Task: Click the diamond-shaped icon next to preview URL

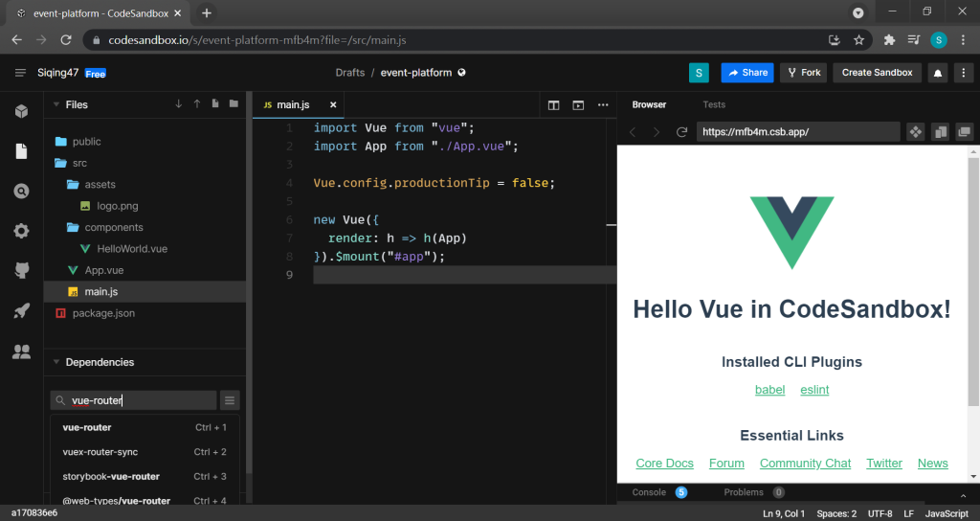Action: click(x=916, y=131)
